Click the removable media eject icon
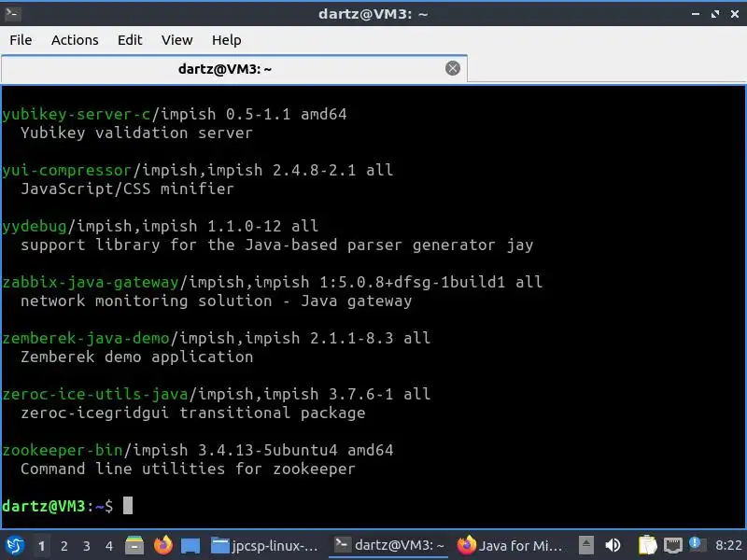747x560 pixels. [586, 545]
